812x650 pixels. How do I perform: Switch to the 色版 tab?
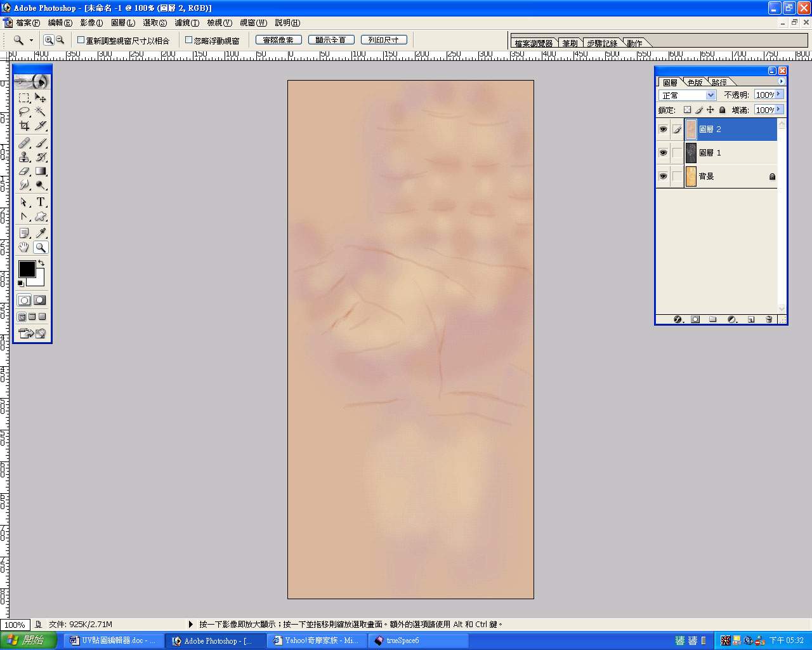(695, 83)
